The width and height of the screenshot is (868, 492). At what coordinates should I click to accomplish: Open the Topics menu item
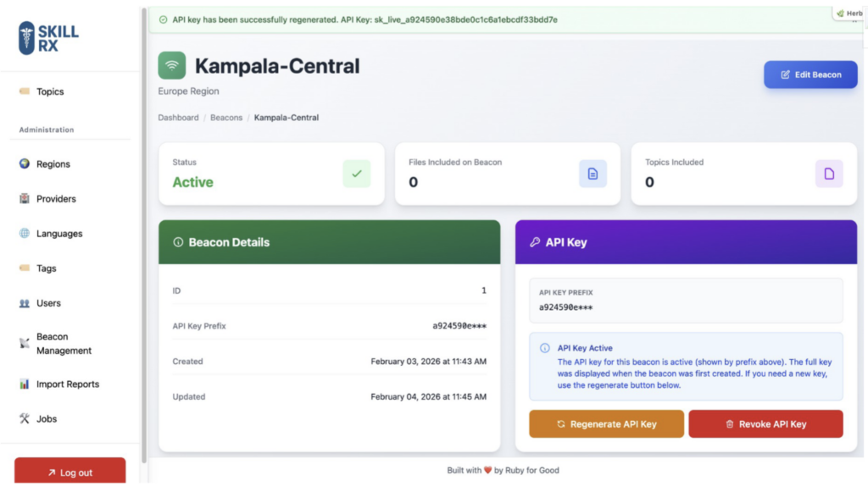[x=50, y=91]
